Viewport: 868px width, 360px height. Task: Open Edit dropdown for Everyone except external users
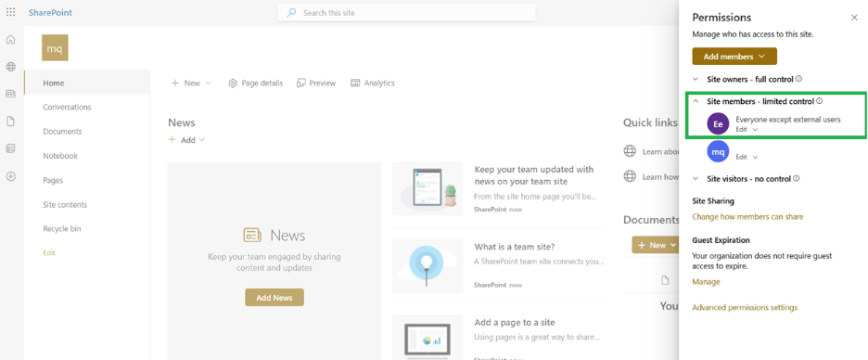[x=747, y=130]
